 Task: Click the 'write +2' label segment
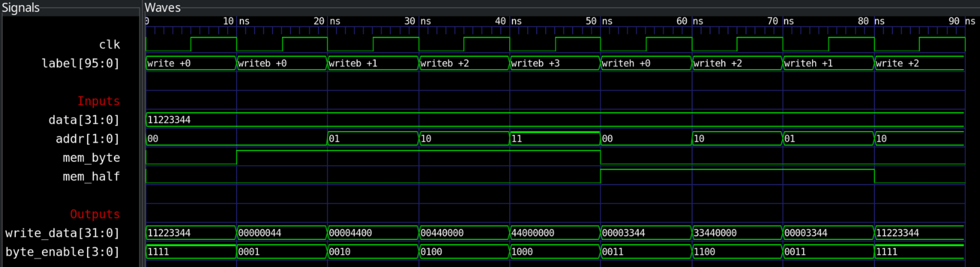(x=919, y=63)
